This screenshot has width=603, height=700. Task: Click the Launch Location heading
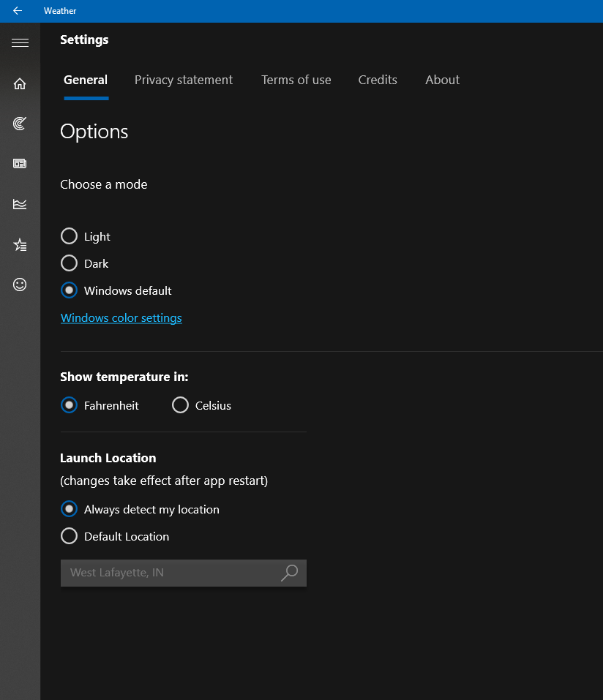pyautogui.click(x=108, y=458)
